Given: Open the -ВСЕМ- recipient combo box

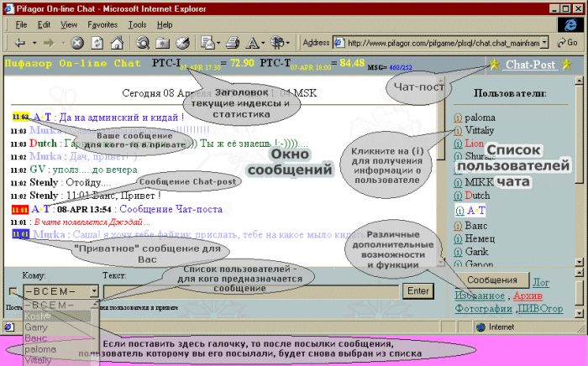Looking at the screenshot, I should pyautogui.click(x=60, y=291).
